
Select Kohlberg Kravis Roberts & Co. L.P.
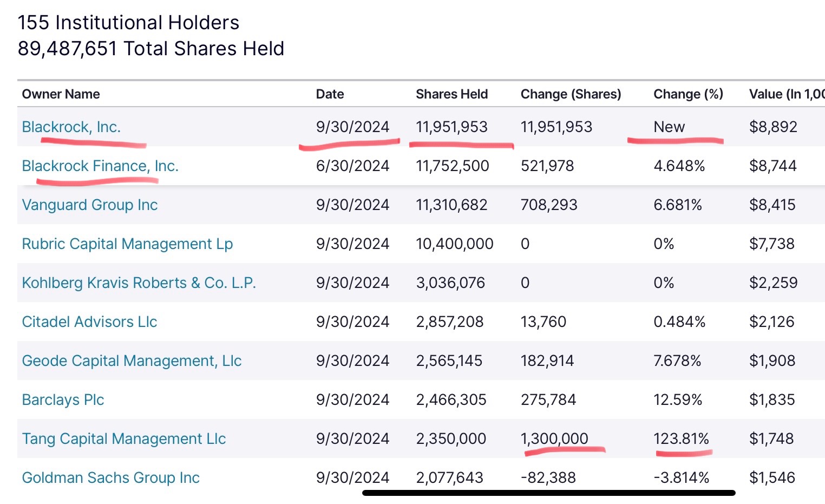click(139, 283)
